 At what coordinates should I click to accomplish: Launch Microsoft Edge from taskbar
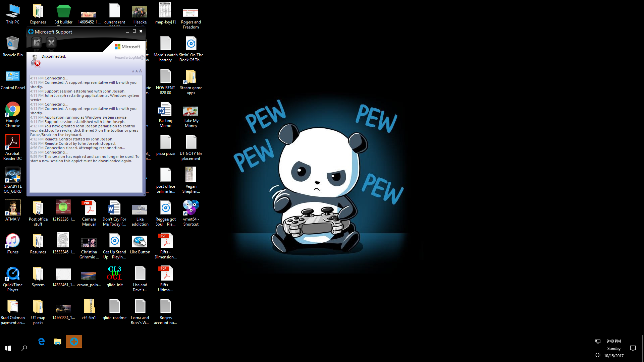(x=42, y=342)
